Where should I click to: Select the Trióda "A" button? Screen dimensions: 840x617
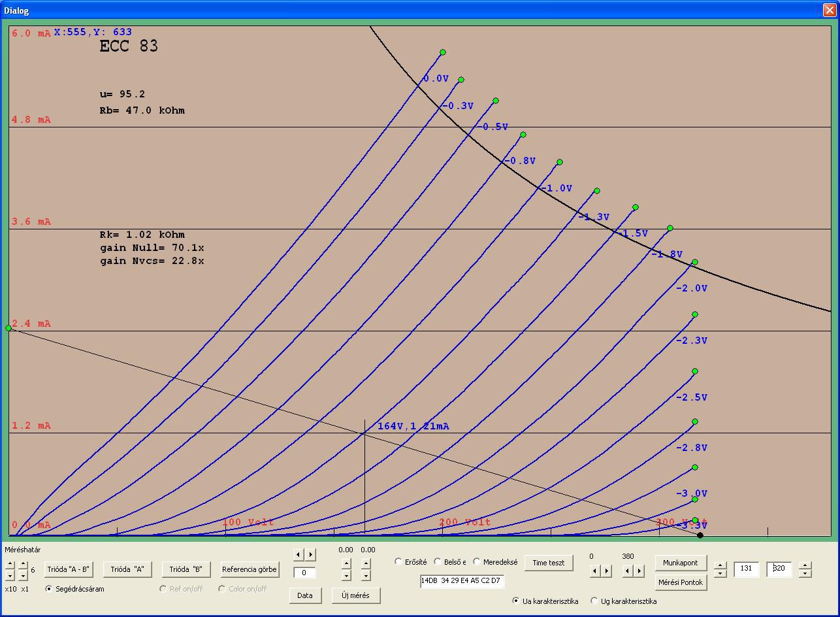click(x=127, y=569)
